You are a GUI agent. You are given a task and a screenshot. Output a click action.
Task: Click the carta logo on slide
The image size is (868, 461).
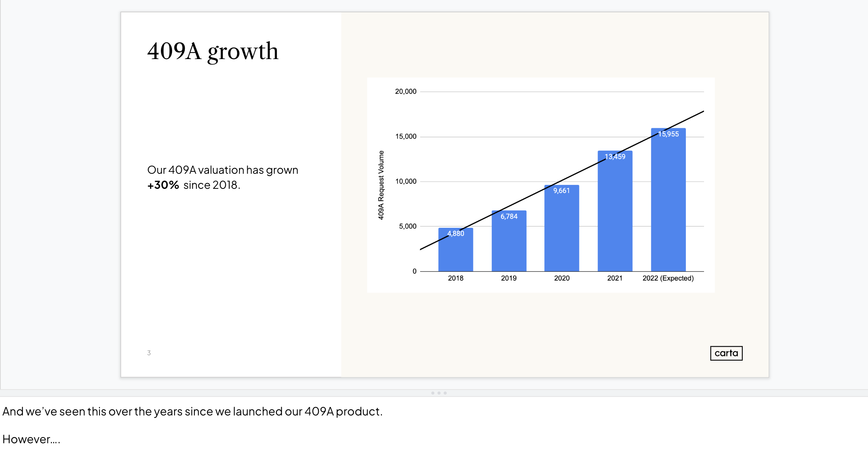(726, 353)
